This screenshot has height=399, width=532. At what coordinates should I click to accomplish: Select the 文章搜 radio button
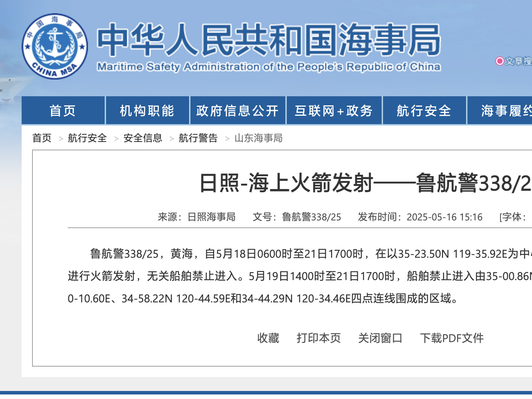tap(500, 61)
